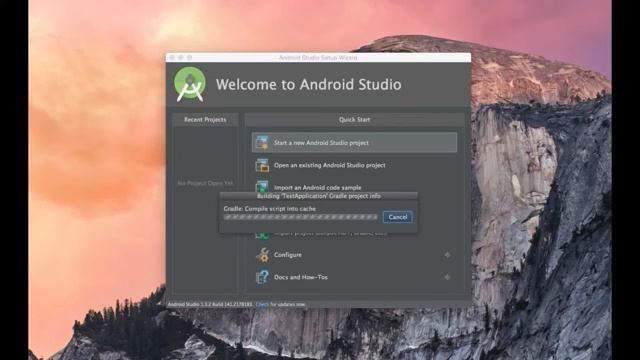
Task: Click the Welcome to Android Studio title
Action: click(309, 84)
